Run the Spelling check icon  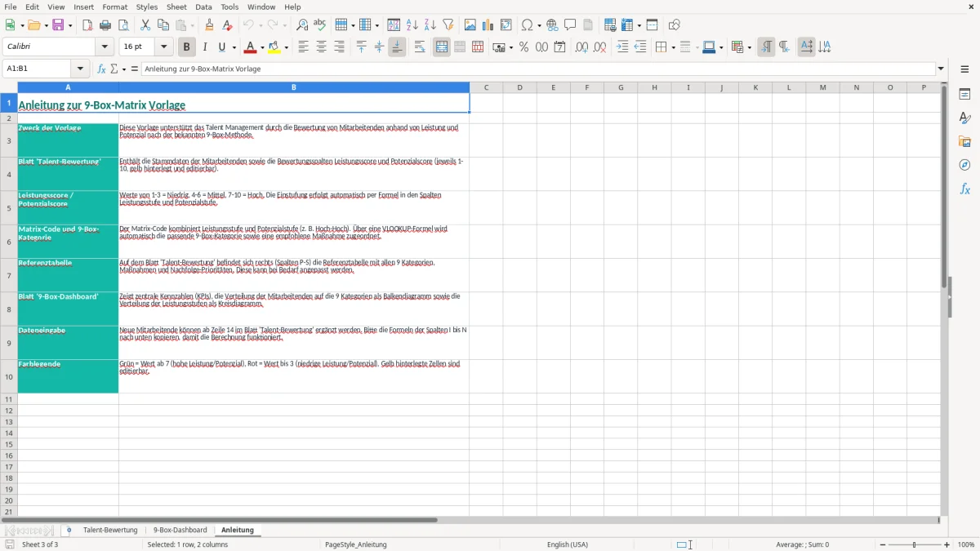(x=320, y=25)
